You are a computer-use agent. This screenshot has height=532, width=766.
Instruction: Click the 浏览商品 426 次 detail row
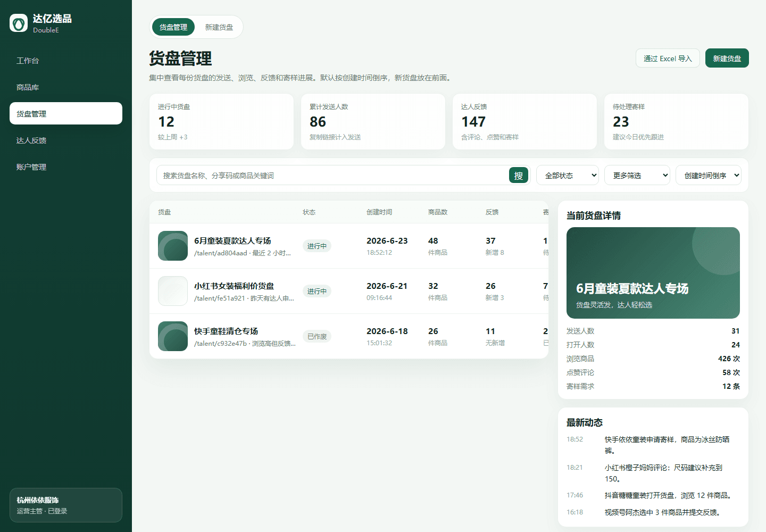coord(653,359)
